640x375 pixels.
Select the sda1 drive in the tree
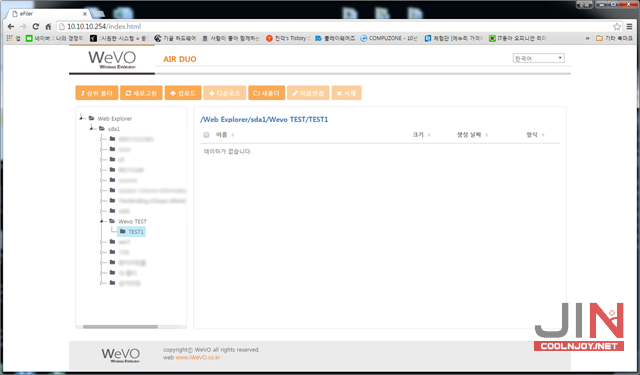tap(114, 129)
